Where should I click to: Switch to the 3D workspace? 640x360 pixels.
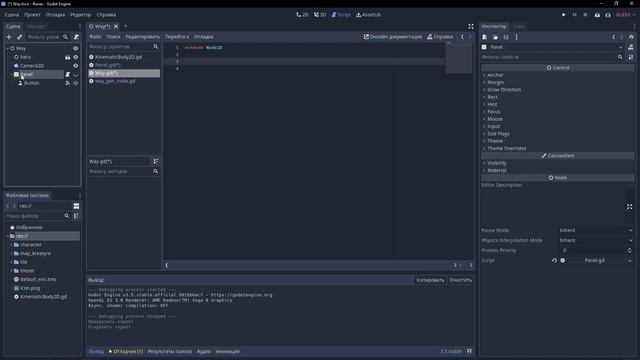(x=320, y=15)
